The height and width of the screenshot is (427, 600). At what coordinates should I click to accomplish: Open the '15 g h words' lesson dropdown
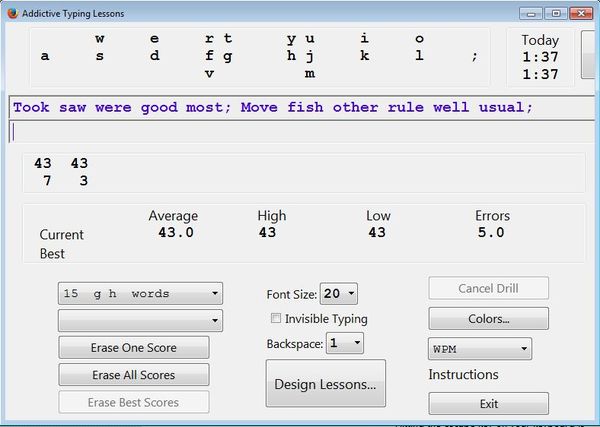click(x=140, y=293)
